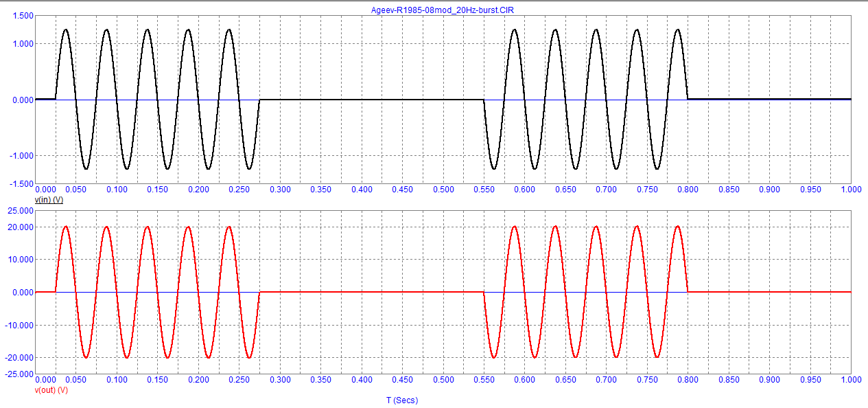
Task: Select the v(in) (V) trace label
Action: (49, 199)
